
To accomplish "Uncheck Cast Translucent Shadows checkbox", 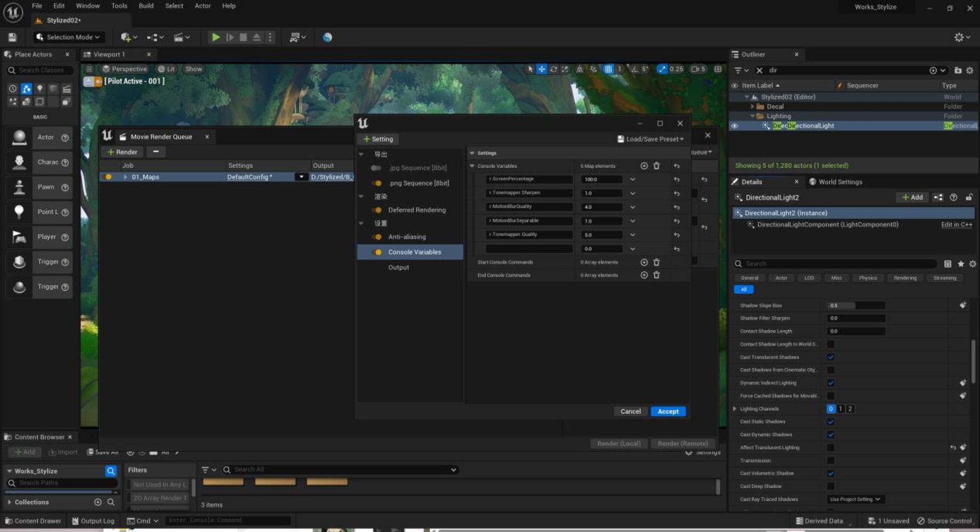I will (830, 357).
